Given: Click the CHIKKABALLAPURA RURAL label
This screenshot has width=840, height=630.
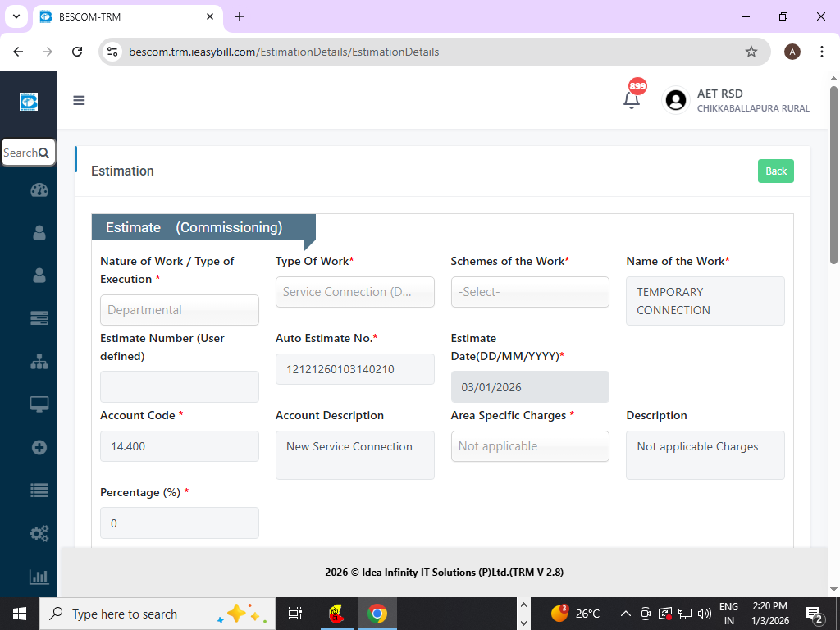Looking at the screenshot, I should (753, 108).
